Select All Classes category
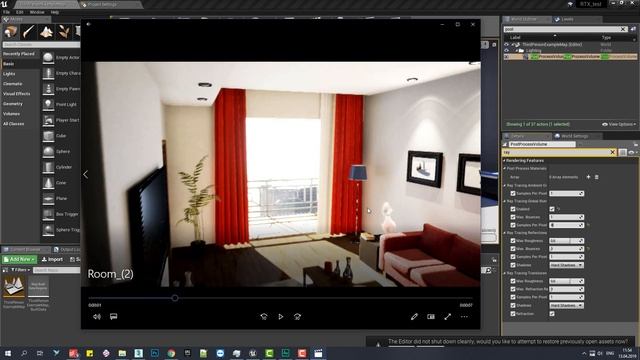 tap(13, 124)
